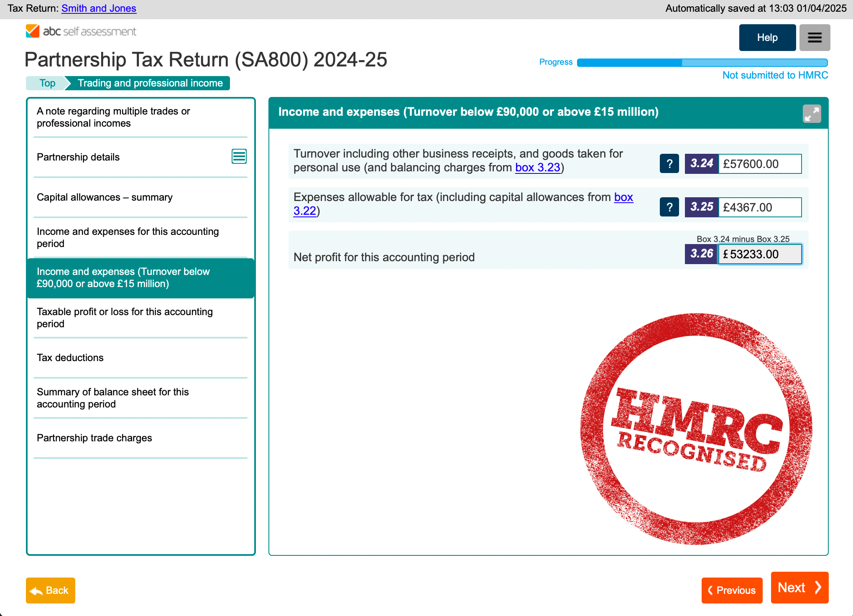Click 'Net profit for this accounting period' label
This screenshot has width=853, height=616.
(x=384, y=257)
